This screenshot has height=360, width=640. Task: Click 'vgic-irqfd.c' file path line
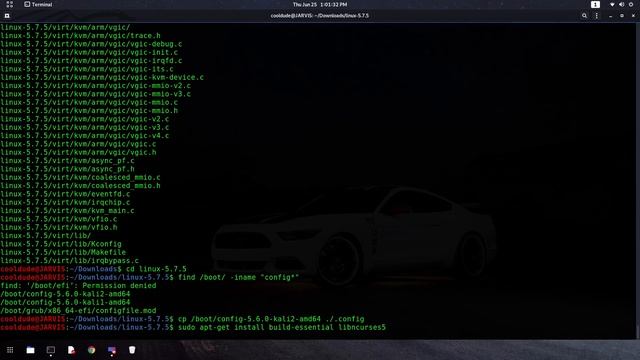[91, 61]
